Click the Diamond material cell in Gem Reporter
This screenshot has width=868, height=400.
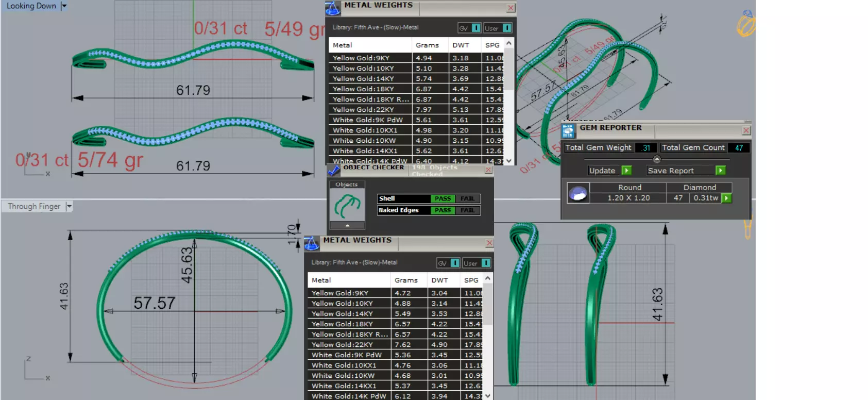(x=700, y=188)
